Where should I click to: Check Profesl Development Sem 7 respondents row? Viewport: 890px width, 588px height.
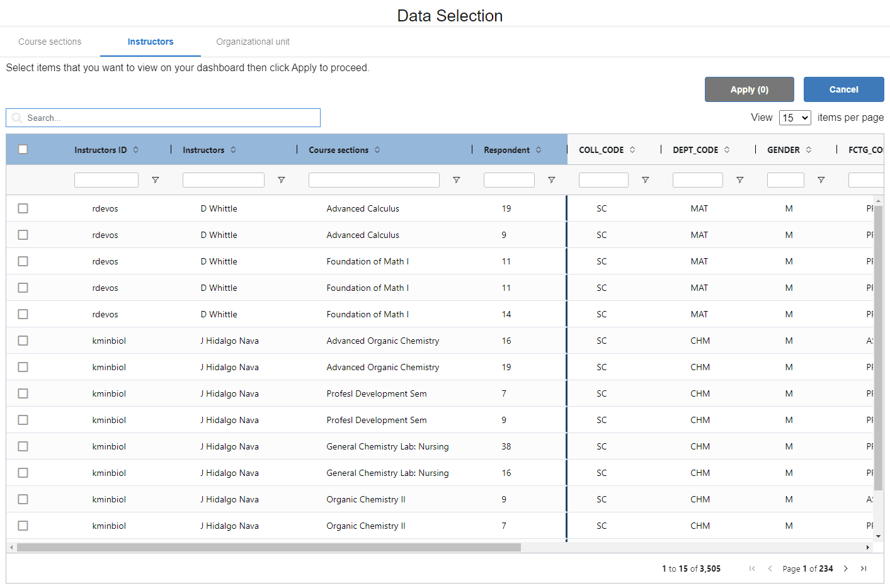[23, 393]
